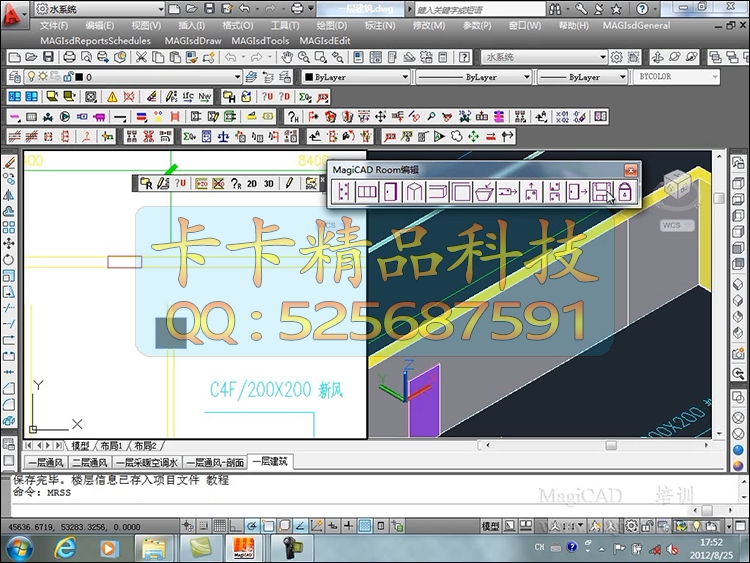Click the Cut scissors icon
Viewport: 750px width, 563px height.
[141, 57]
